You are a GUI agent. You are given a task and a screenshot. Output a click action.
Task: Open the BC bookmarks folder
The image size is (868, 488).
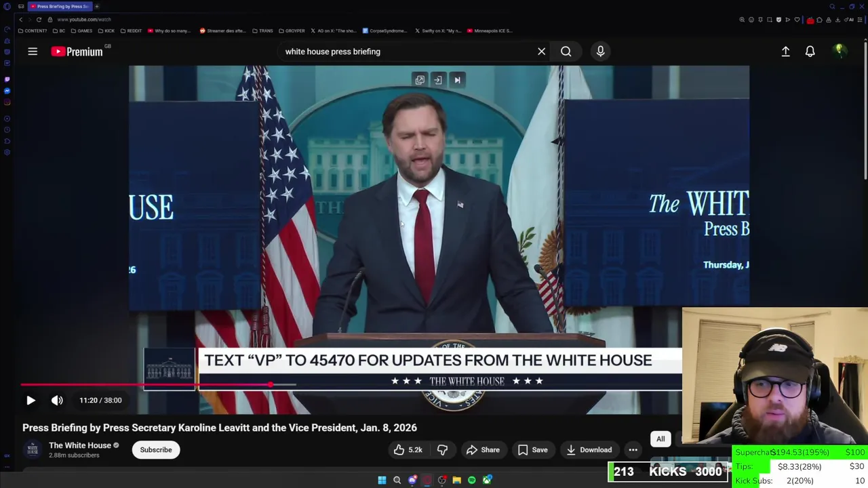point(60,30)
